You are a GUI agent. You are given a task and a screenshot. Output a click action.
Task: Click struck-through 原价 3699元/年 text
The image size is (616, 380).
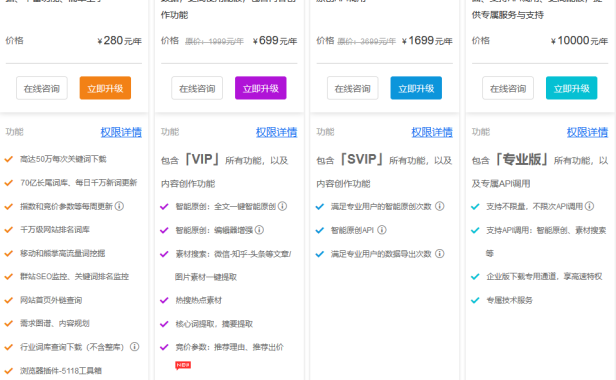367,41
